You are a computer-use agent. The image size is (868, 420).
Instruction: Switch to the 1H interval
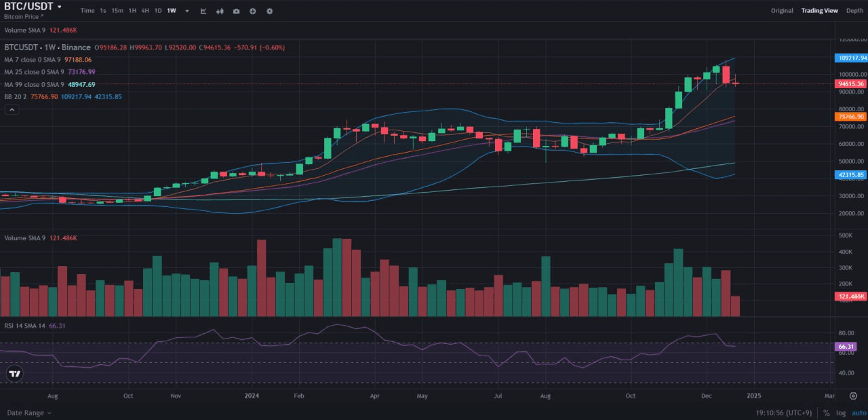pos(132,11)
